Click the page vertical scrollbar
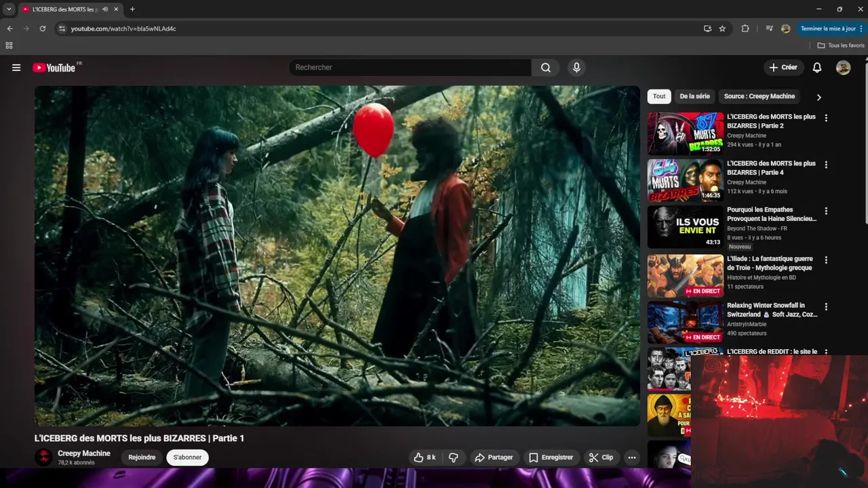 click(x=865, y=142)
